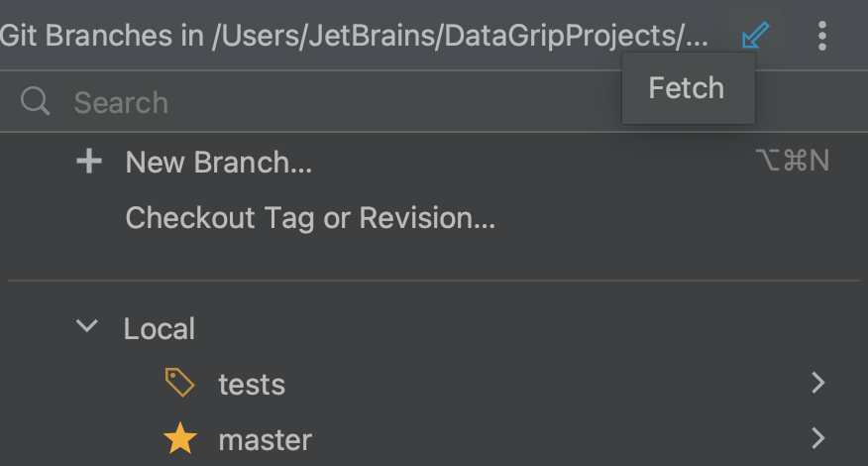Expand the tests submenu arrow
This screenshot has height=466, width=868.
pyautogui.click(x=818, y=383)
